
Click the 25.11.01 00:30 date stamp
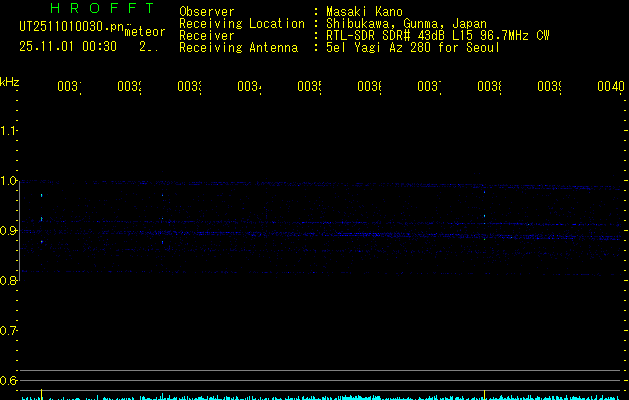68,46
